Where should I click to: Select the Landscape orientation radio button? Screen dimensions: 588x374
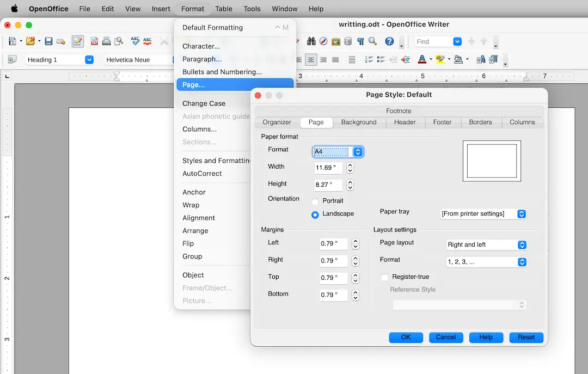315,214
